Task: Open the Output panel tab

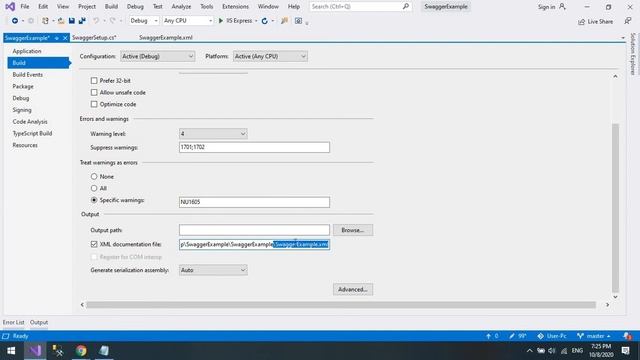Action: (x=39, y=322)
